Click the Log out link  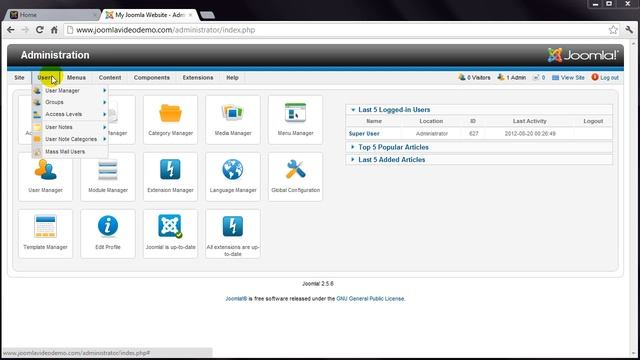(x=605, y=78)
